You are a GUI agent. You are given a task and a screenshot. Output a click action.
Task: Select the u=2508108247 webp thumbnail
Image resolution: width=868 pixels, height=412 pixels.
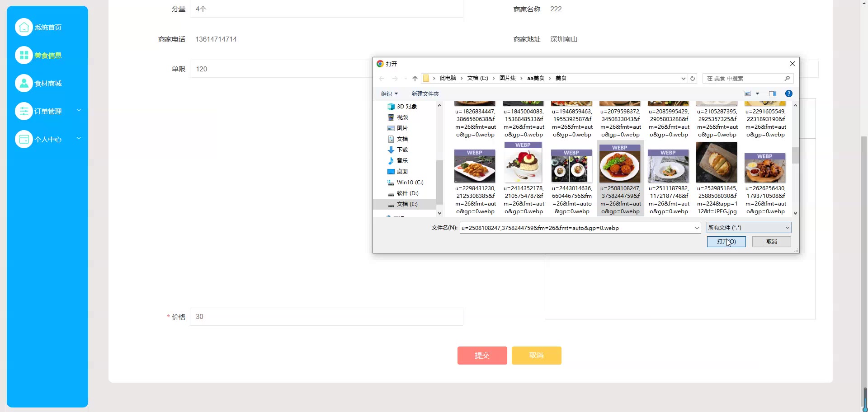pyautogui.click(x=620, y=164)
